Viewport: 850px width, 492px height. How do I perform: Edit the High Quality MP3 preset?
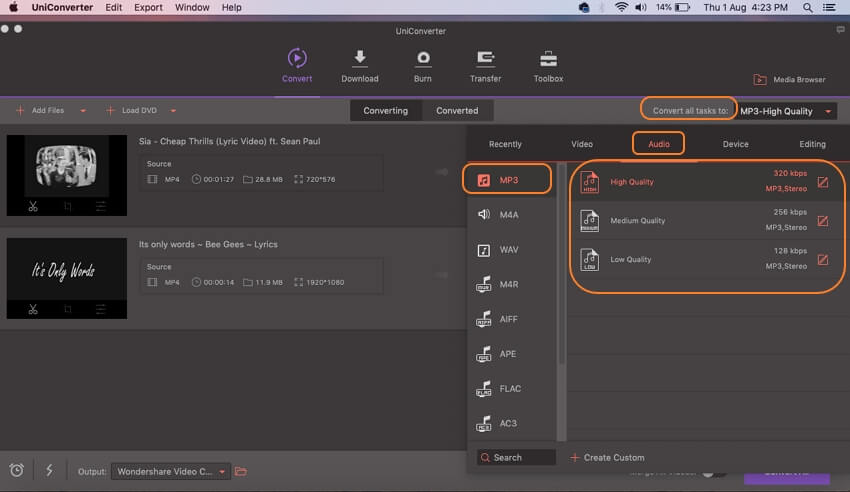pyautogui.click(x=822, y=182)
